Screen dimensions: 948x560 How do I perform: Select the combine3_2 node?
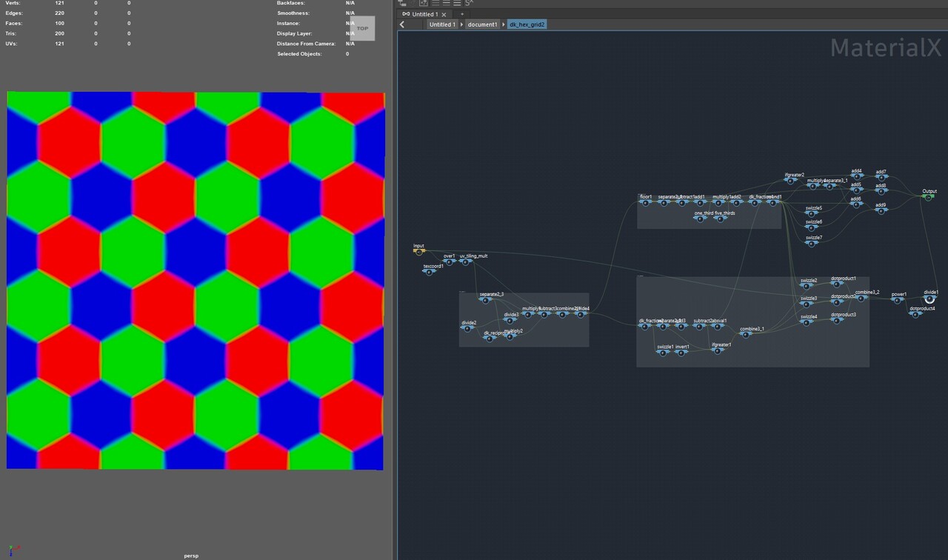862,298
